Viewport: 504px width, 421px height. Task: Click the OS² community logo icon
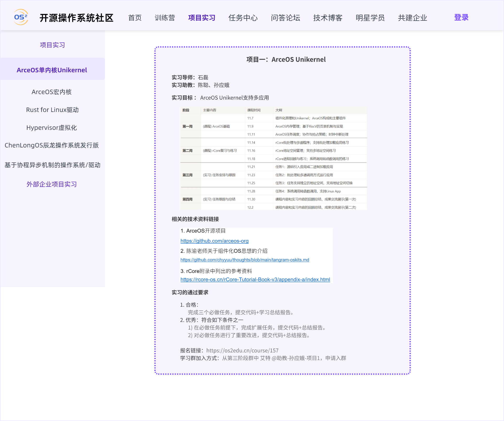click(x=21, y=17)
